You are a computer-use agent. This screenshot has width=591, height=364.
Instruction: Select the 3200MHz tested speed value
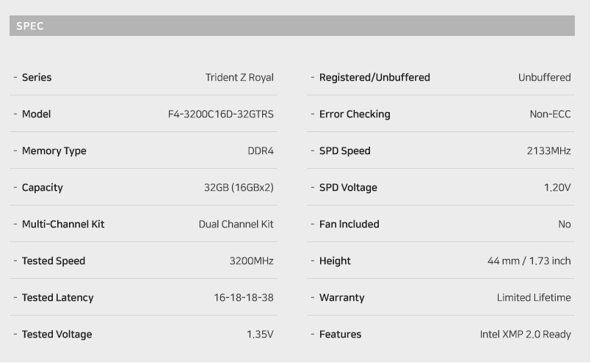(251, 261)
